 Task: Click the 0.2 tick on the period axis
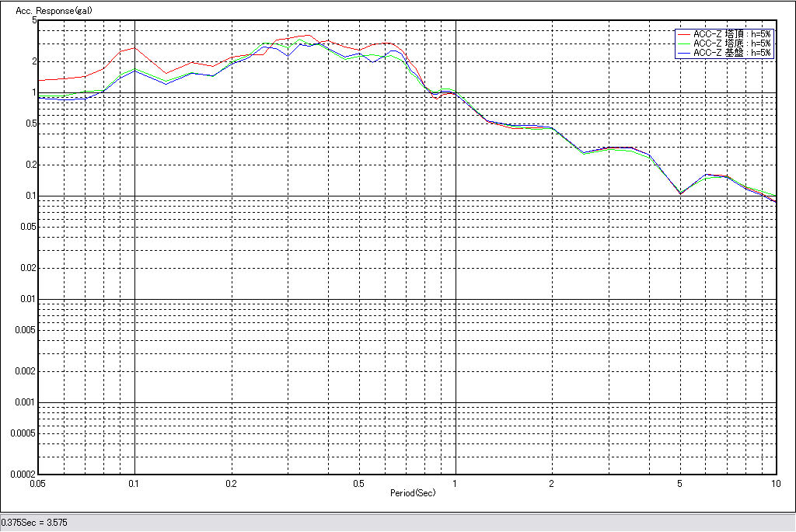[231, 483]
